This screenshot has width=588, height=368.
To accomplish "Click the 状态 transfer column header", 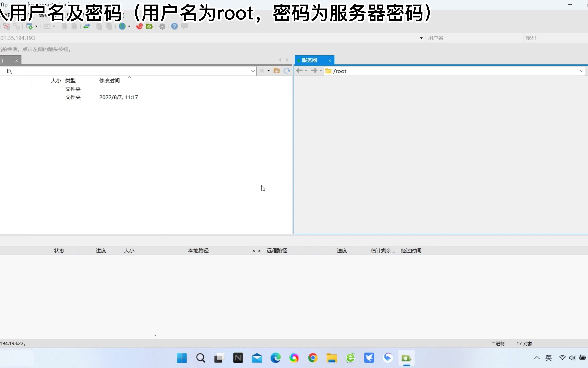I will (66, 251).
